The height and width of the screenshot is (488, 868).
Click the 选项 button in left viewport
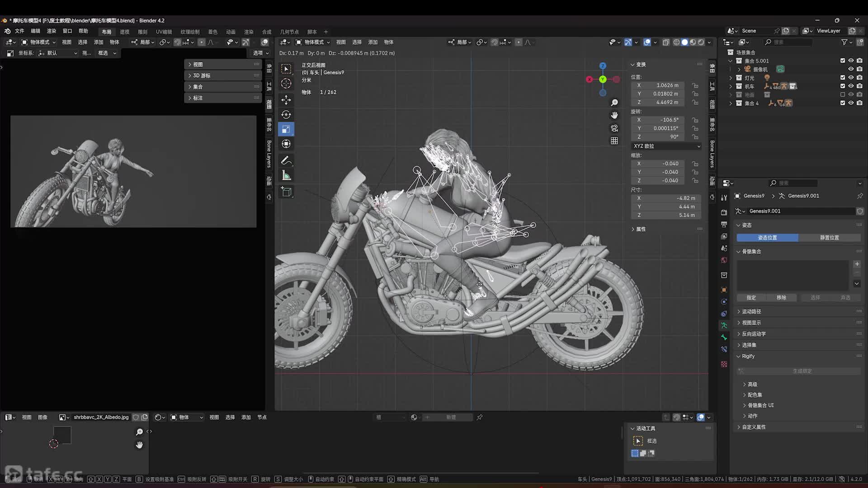click(x=260, y=53)
